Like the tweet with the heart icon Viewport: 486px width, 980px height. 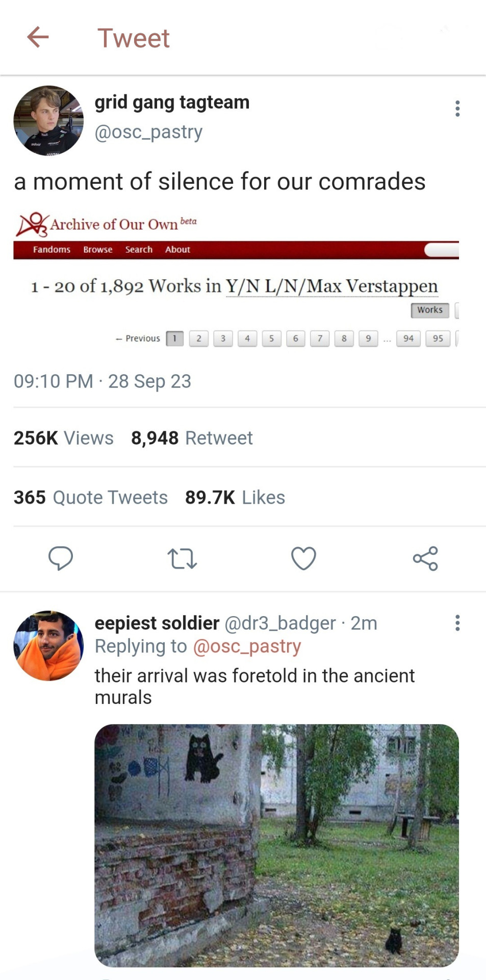[x=303, y=558]
